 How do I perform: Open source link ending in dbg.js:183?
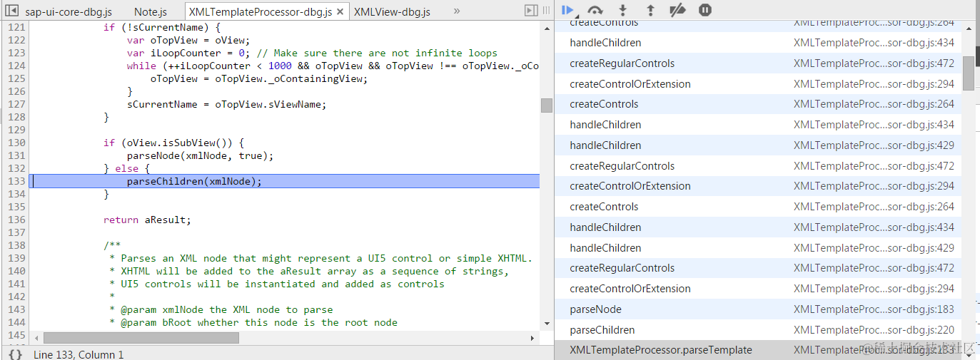[874, 309]
